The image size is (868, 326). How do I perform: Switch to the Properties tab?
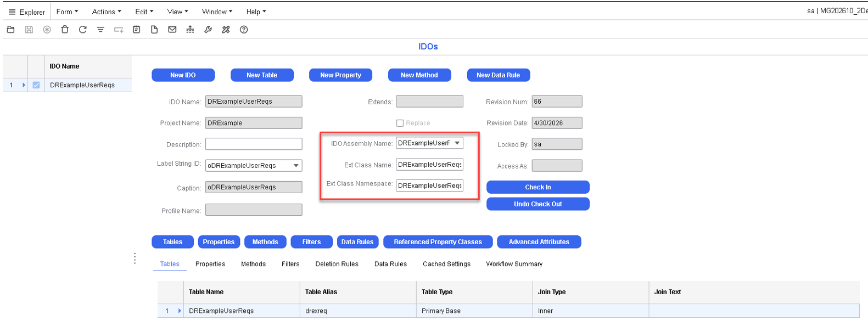210,264
